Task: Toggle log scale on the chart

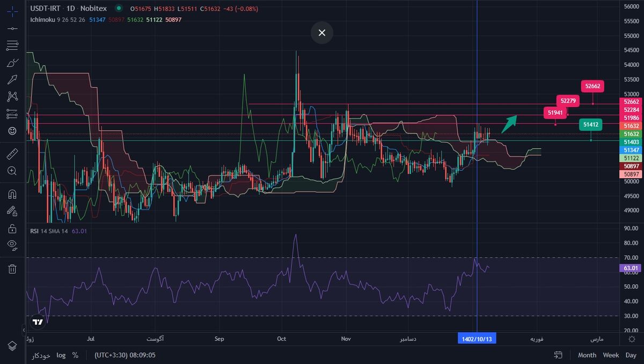Action: tap(61, 355)
